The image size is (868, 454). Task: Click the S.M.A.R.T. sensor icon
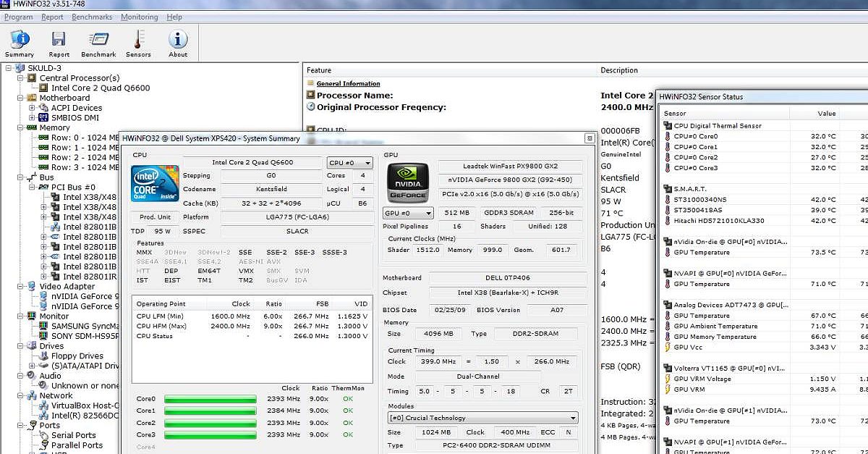pyautogui.click(x=667, y=188)
